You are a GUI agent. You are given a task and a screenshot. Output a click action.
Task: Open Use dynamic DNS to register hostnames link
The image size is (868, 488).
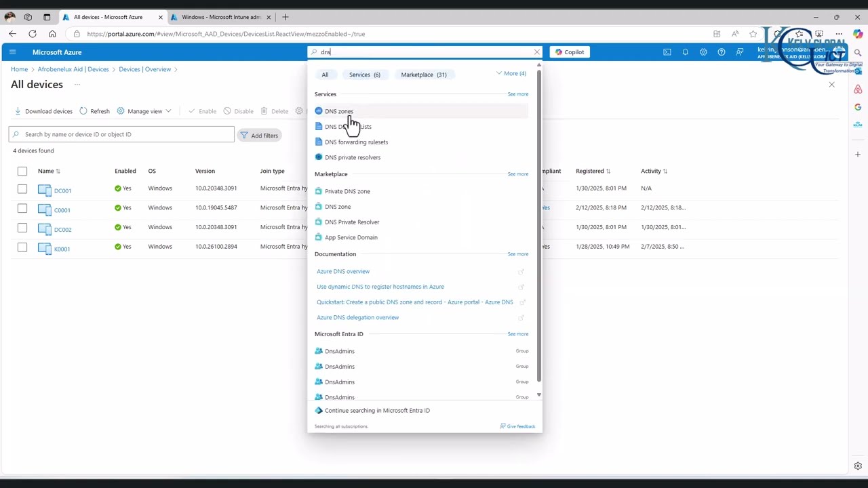[x=380, y=287]
